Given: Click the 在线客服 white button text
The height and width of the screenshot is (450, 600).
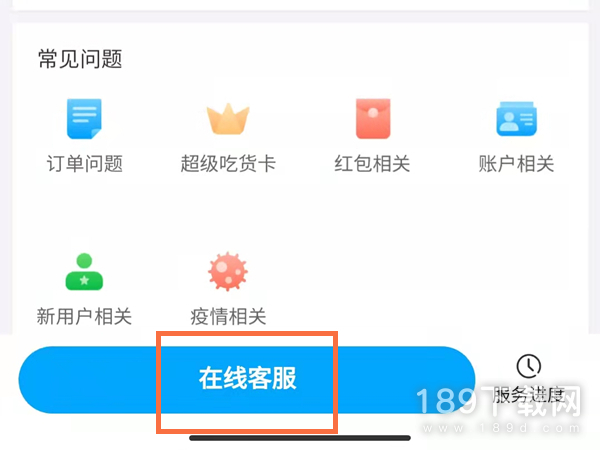Looking at the screenshot, I should coord(248,378).
